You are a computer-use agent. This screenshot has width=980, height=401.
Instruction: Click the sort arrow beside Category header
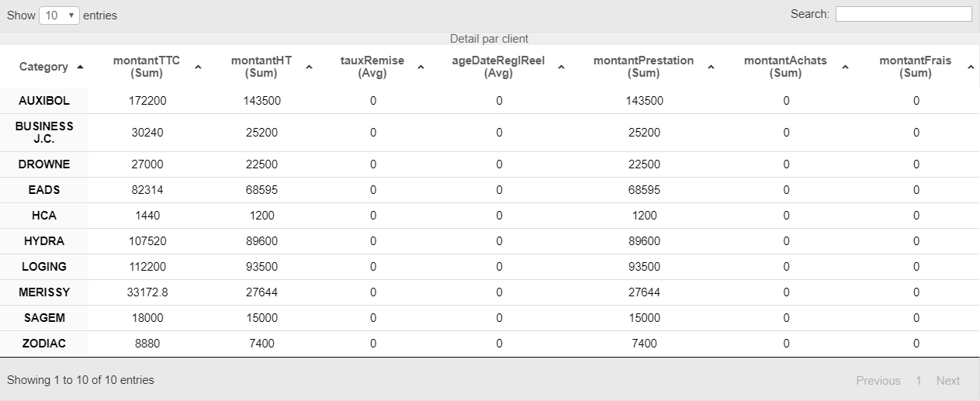click(80, 67)
